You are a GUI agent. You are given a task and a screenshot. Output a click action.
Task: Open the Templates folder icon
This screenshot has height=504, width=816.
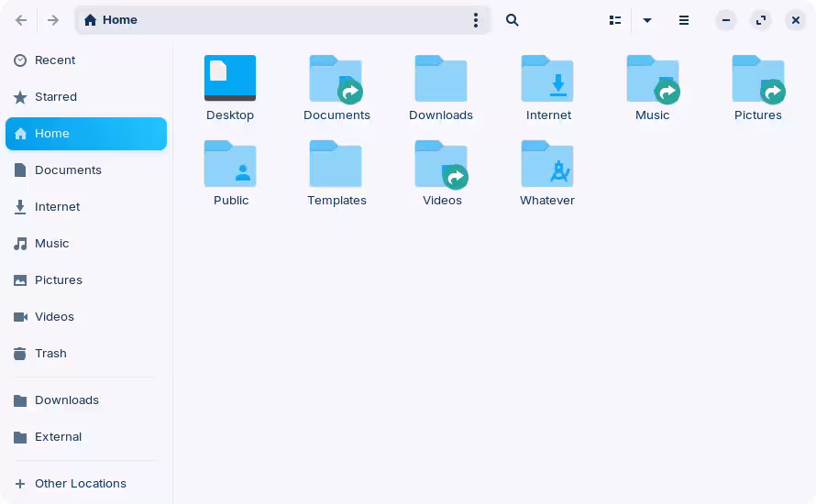coord(336,165)
